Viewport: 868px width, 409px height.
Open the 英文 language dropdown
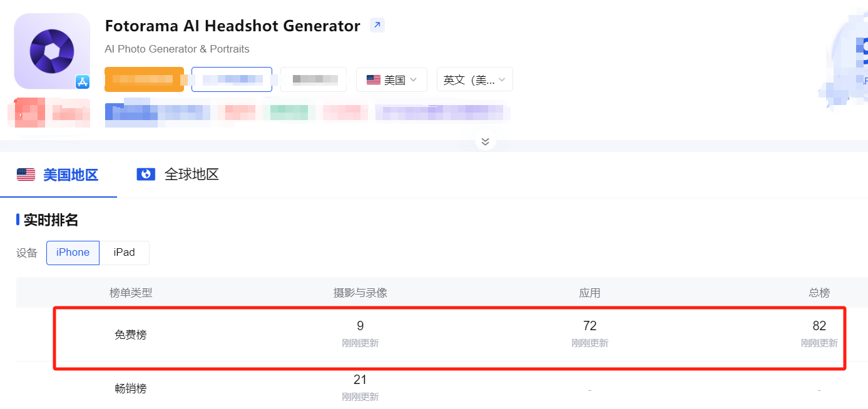[474, 79]
